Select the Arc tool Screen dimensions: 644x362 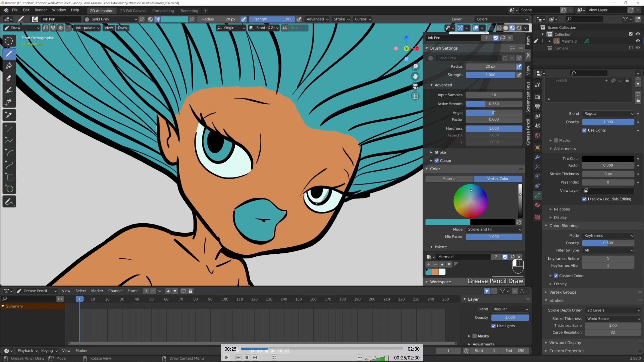(9, 153)
